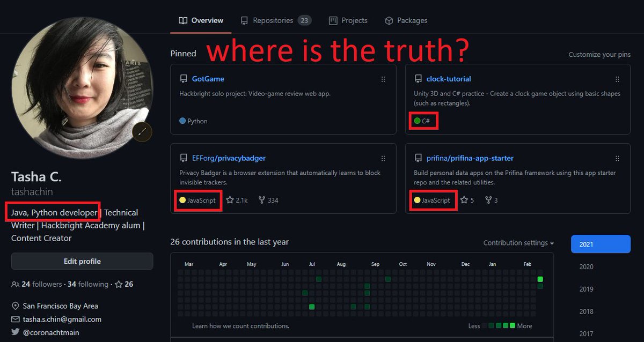Click the Twitter bird icon
Viewport: 644px width, 342px height.
15,332
